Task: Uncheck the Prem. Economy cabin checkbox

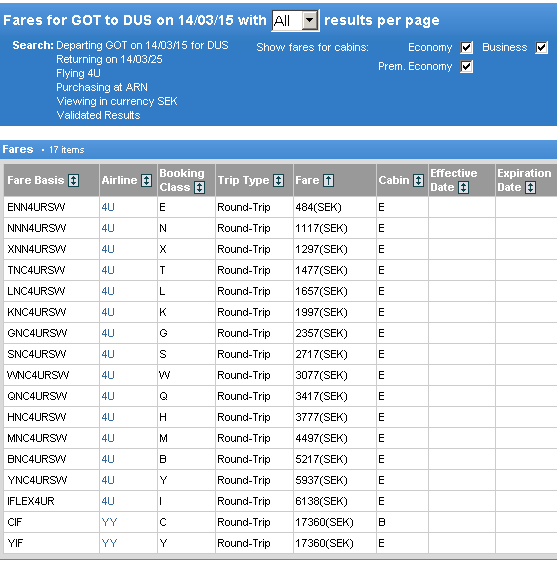Action: click(466, 66)
